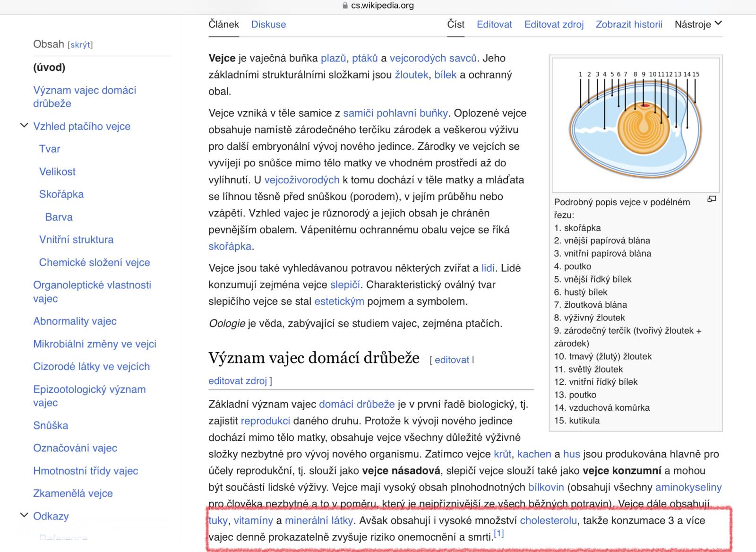Follow the aminokyseliny link
This screenshot has width=756, height=552.
(x=689, y=487)
